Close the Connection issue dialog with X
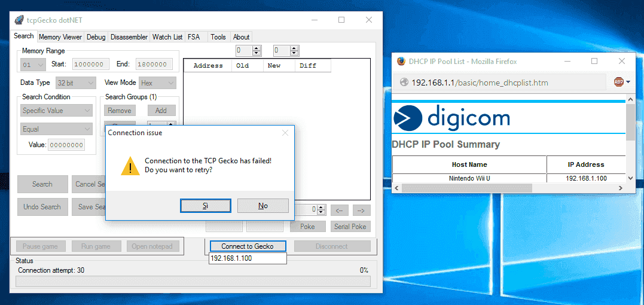The image size is (644, 305). pyautogui.click(x=285, y=133)
